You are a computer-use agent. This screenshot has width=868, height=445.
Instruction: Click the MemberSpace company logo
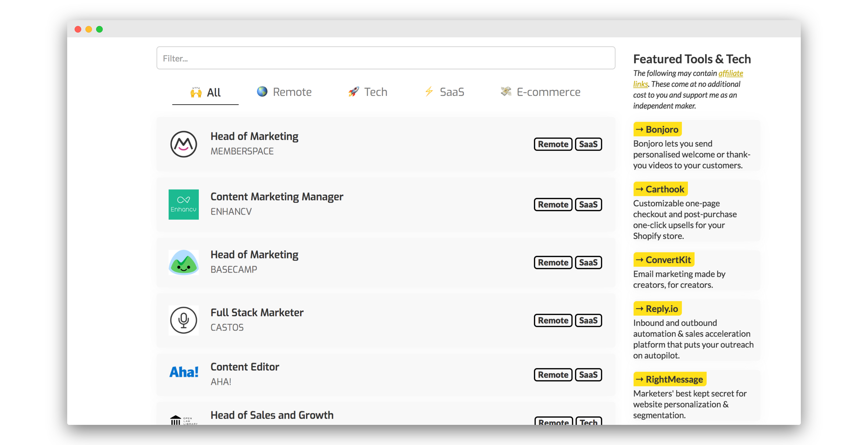(183, 144)
